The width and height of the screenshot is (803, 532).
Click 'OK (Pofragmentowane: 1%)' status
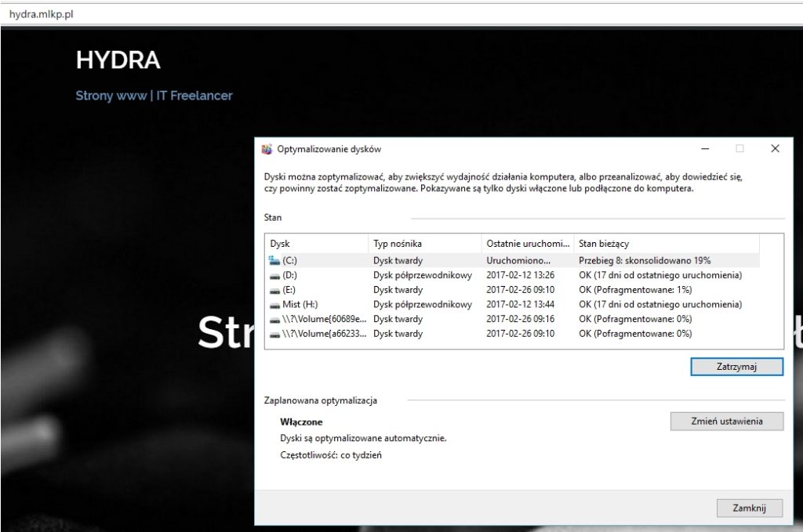click(x=635, y=290)
